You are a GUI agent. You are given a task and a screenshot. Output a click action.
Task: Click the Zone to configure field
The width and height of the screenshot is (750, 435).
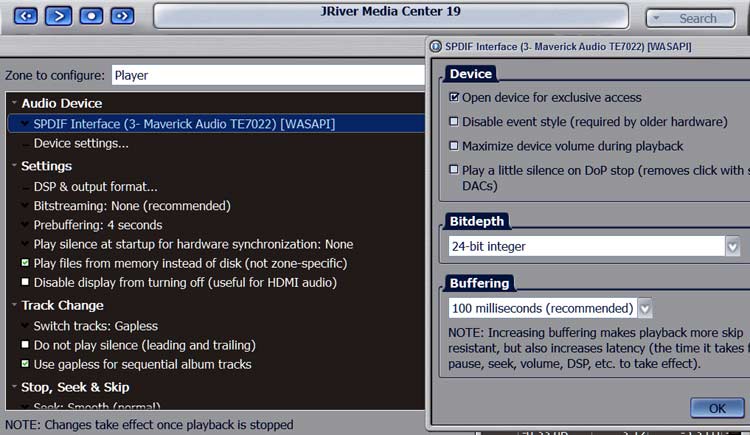tap(266, 75)
